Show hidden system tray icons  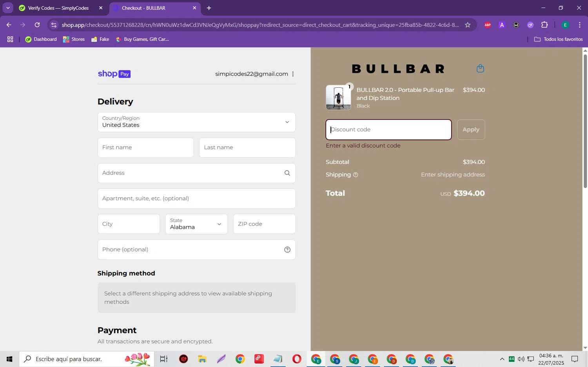coord(502,359)
